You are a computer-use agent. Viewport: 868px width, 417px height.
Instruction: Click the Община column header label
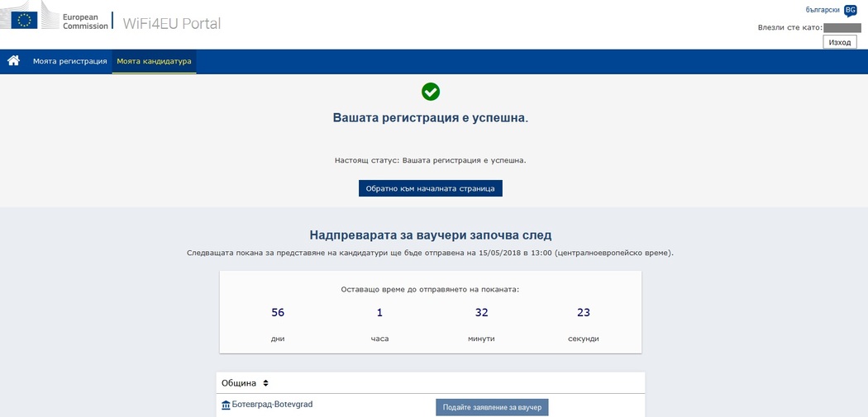[239, 383]
